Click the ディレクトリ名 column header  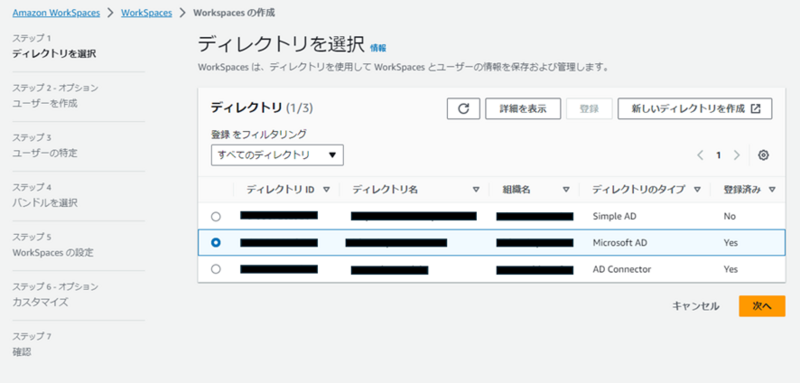click(385, 190)
